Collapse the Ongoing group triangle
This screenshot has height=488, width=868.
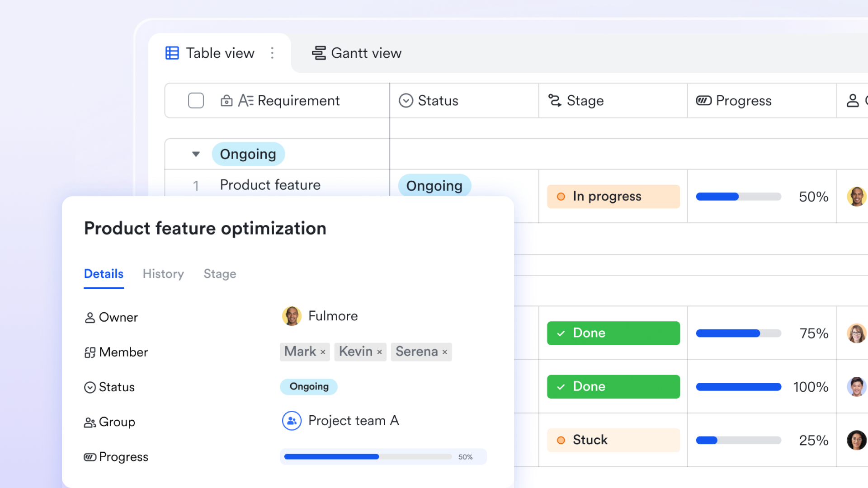click(196, 154)
